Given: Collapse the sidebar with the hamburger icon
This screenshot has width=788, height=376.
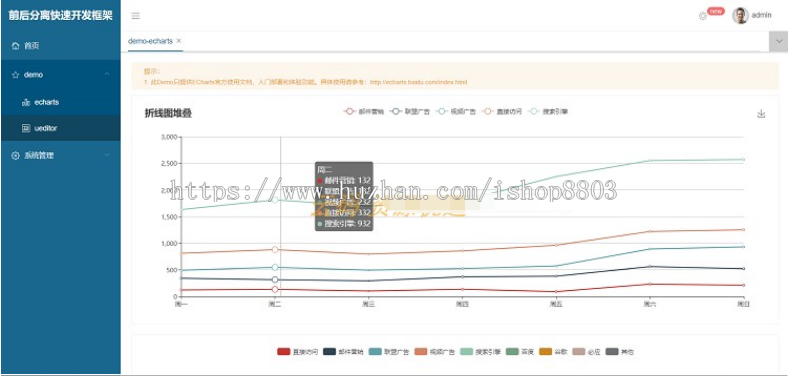Looking at the screenshot, I should click(x=135, y=16).
